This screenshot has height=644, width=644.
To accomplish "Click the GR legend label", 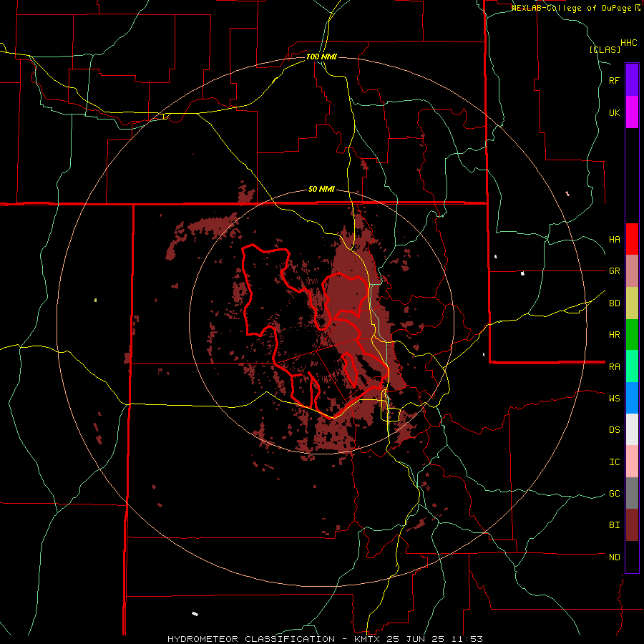I will pos(614,271).
